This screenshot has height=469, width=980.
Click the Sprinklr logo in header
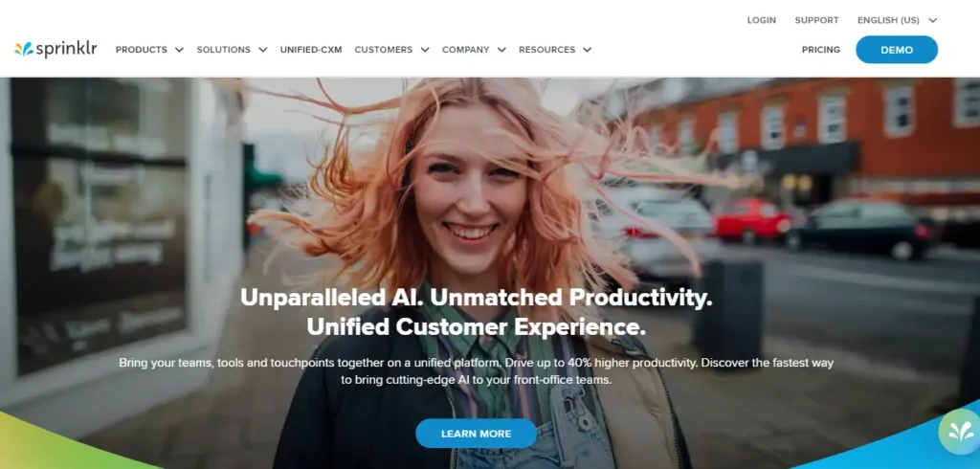point(56,50)
